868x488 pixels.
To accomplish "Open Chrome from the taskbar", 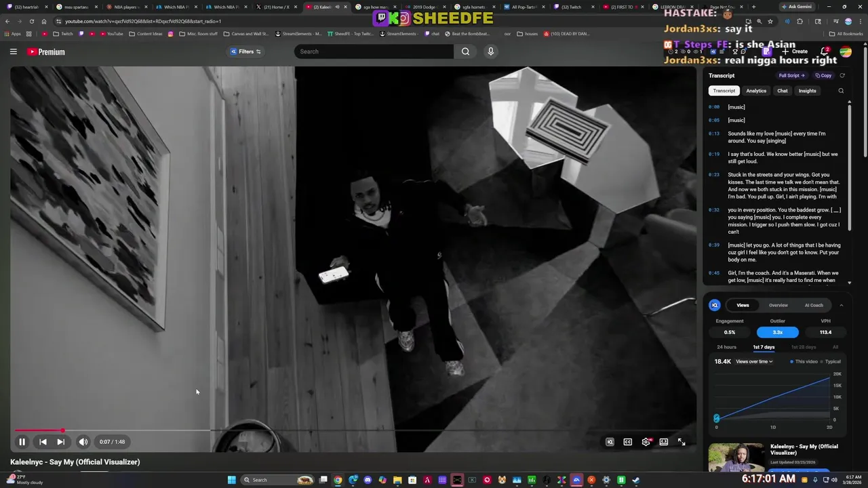I will click(x=338, y=480).
